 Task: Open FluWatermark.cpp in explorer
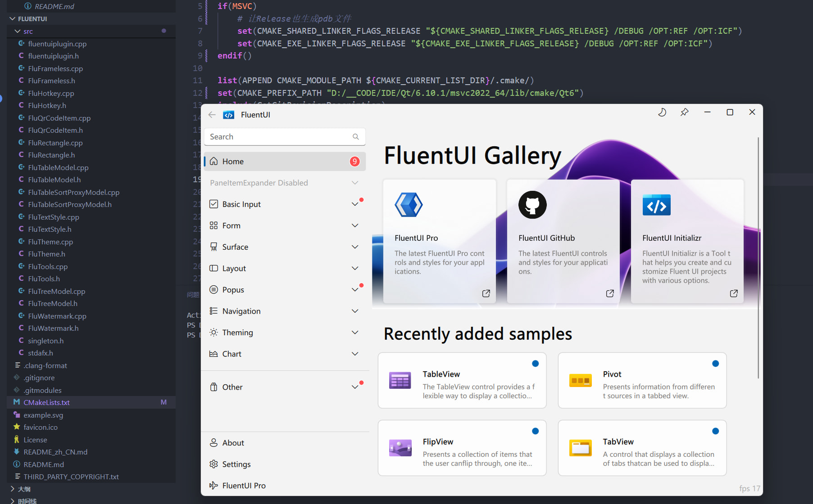[x=91, y=316]
